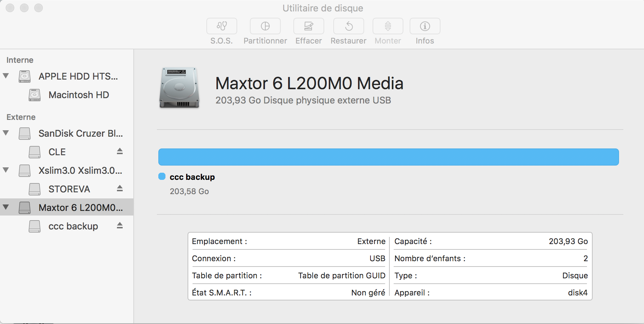Select SanDisk Cruzer disk in sidebar
Screen dimensions: 644x324
(x=80, y=133)
